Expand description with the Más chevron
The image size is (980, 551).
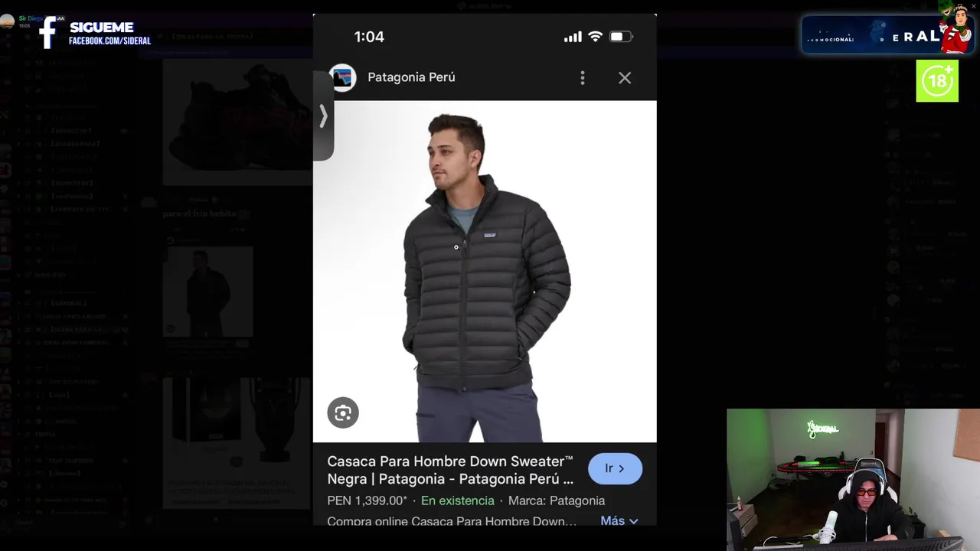tap(619, 521)
